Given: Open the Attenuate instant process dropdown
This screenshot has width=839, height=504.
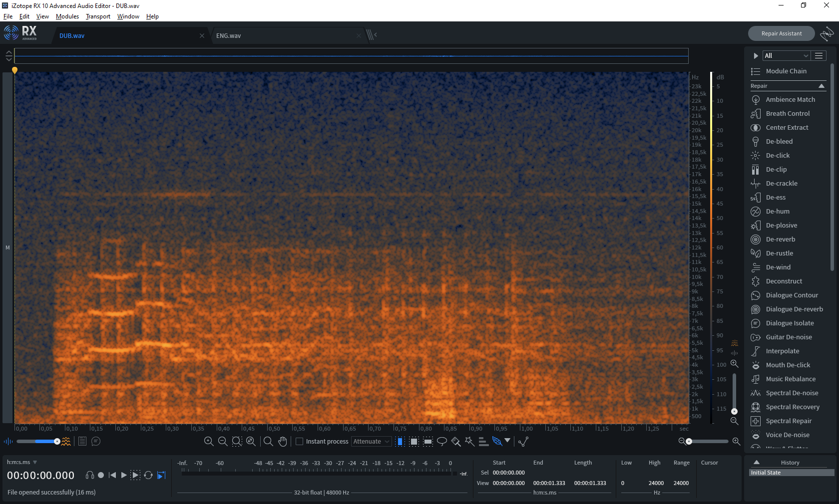Looking at the screenshot, I should point(372,441).
